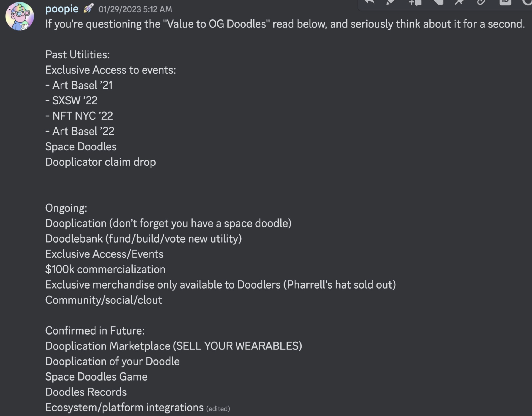Forward this message using the forward icon

tap(437, 3)
